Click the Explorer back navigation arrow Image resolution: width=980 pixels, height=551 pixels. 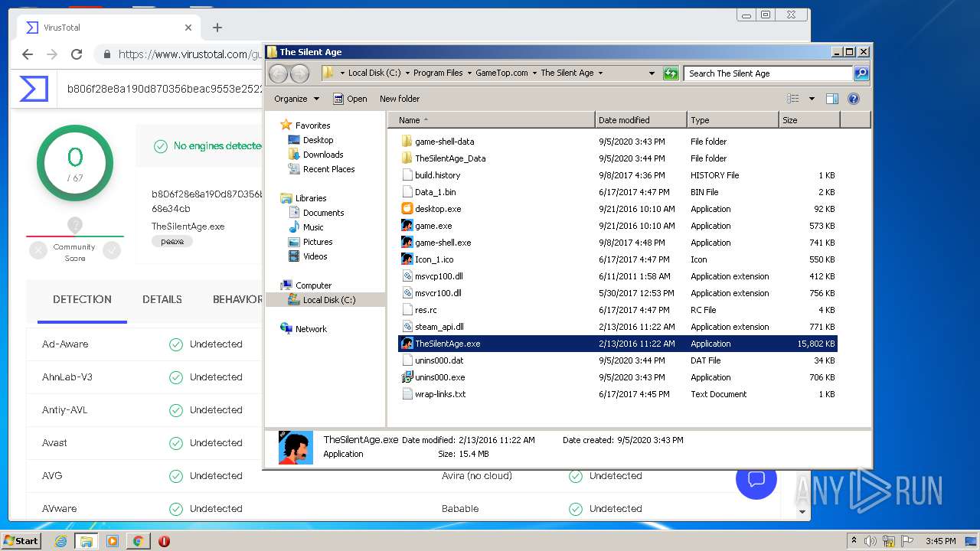tap(278, 73)
